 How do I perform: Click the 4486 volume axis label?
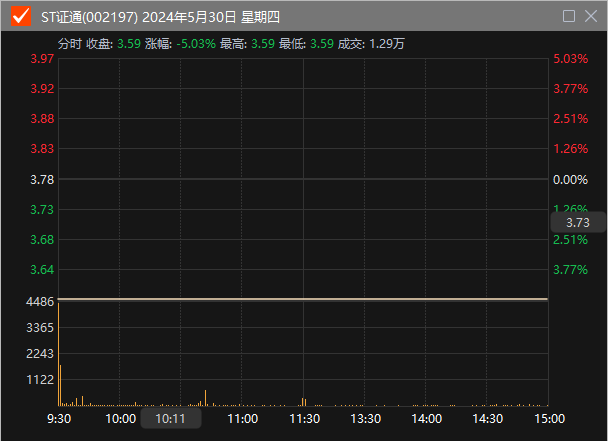[40, 302]
